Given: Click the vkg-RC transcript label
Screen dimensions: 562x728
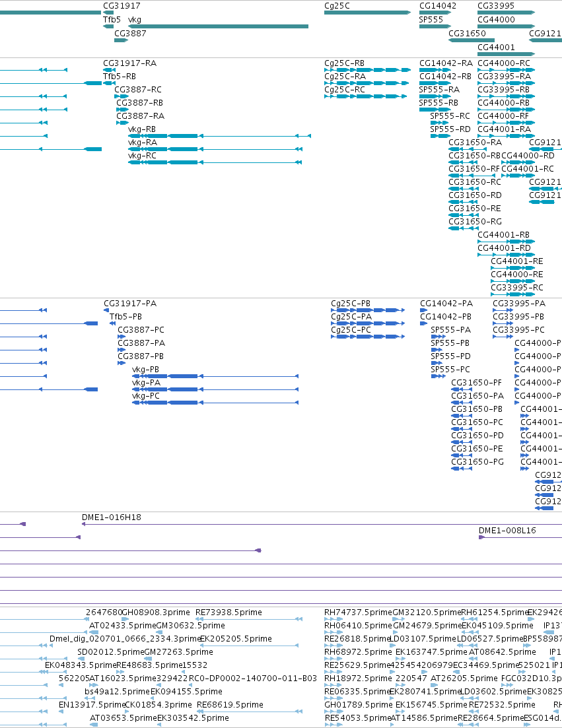Looking at the screenshot, I should 142,156.
